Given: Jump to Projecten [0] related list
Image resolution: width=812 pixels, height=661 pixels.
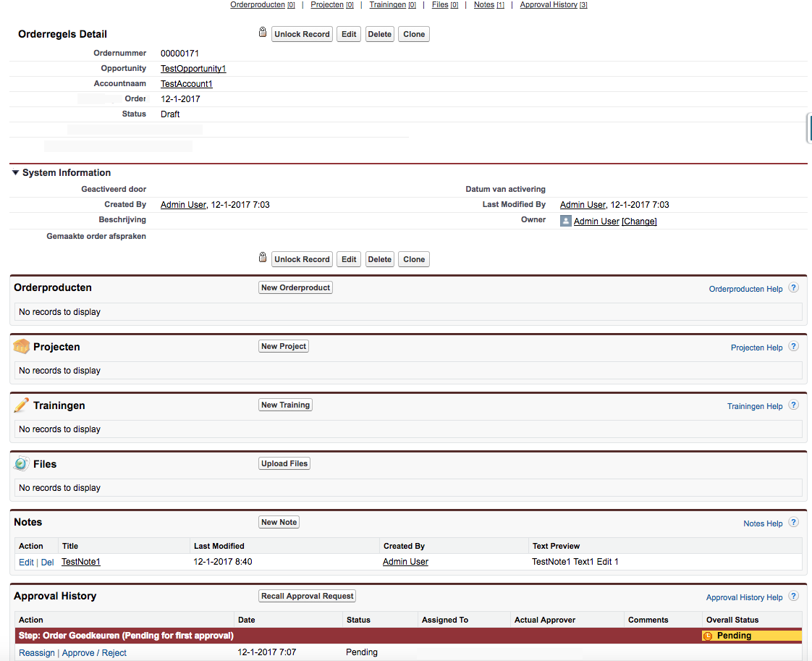Looking at the screenshot, I should (332, 4).
